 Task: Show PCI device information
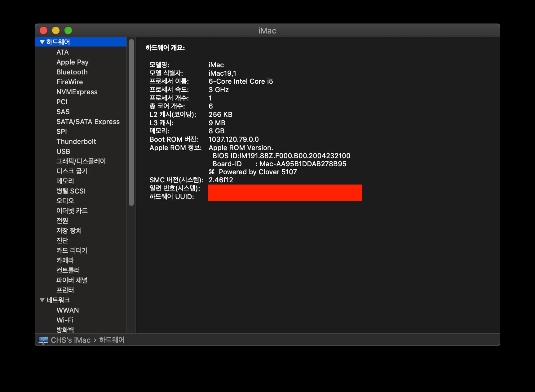62,102
